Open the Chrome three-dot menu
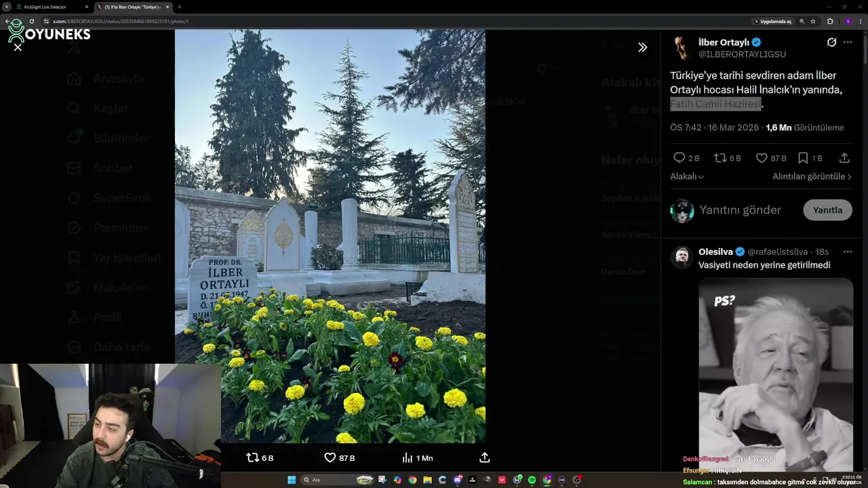 tap(861, 21)
